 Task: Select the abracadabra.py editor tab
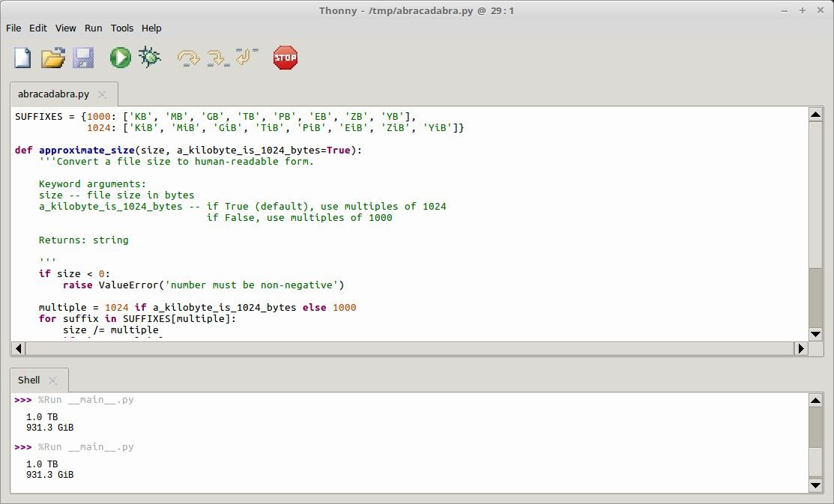[53, 94]
